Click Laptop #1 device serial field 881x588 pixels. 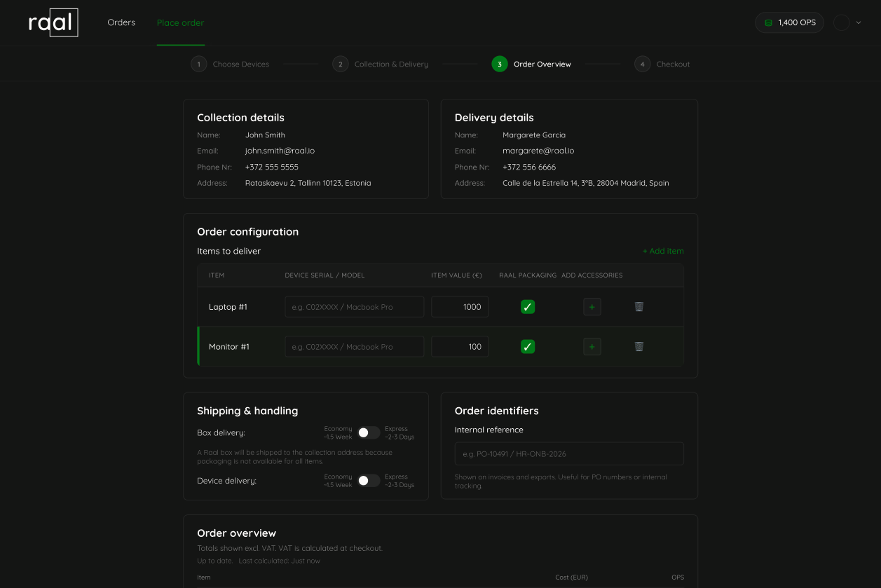pyautogui.click(x=354, y=307)
